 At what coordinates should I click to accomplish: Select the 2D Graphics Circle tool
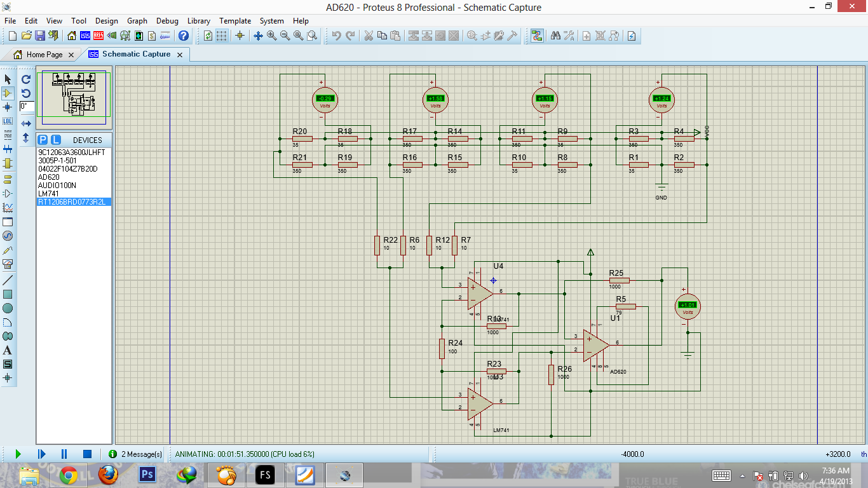tap(8, 308)
